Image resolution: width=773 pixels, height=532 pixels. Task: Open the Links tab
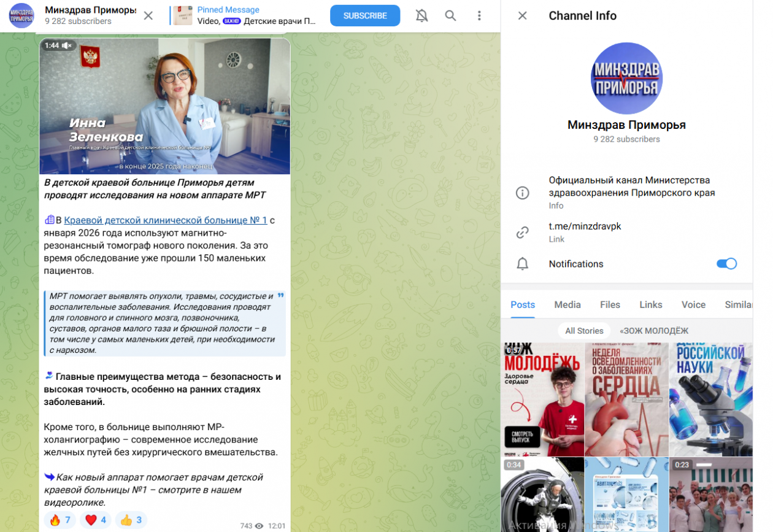(650, 304)
